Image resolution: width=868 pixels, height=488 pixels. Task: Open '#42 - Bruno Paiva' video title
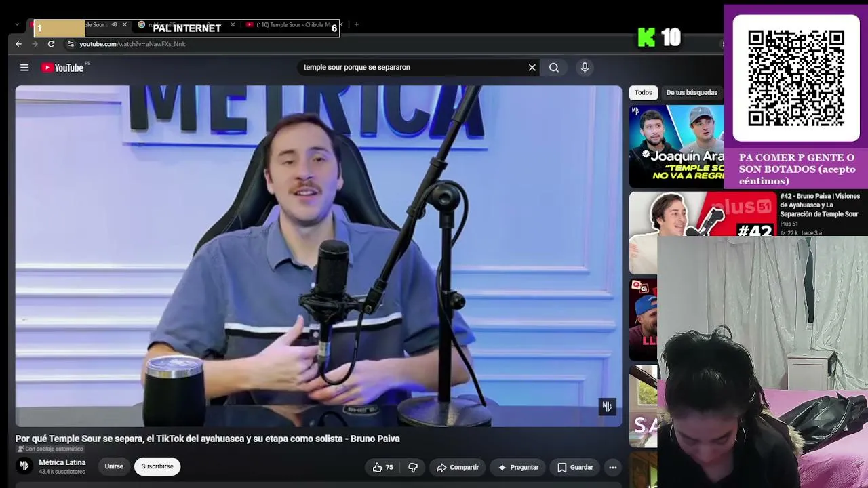pos(819,205)
